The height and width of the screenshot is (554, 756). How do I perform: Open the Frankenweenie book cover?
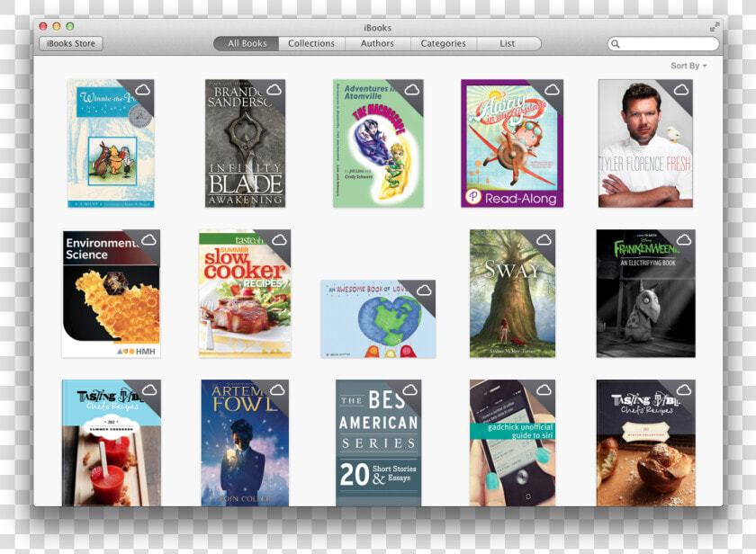[x=645, y=293]
